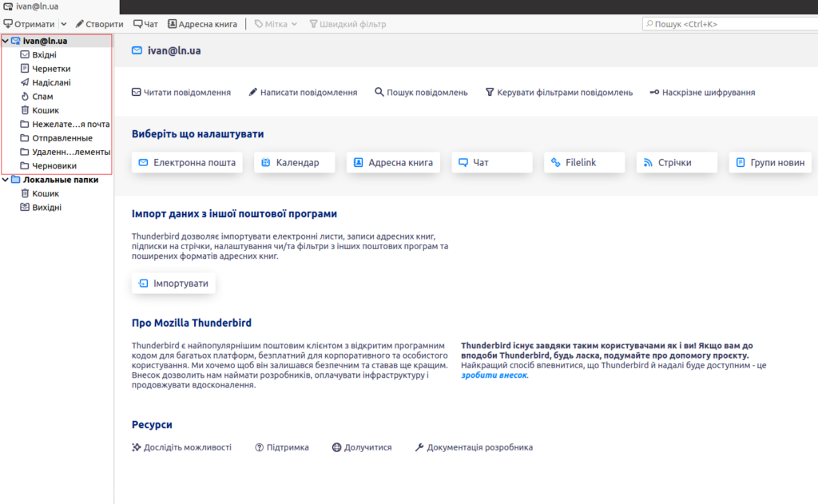
Task: Click the Керувати фільтрами funnel icon
Action: 490,93
